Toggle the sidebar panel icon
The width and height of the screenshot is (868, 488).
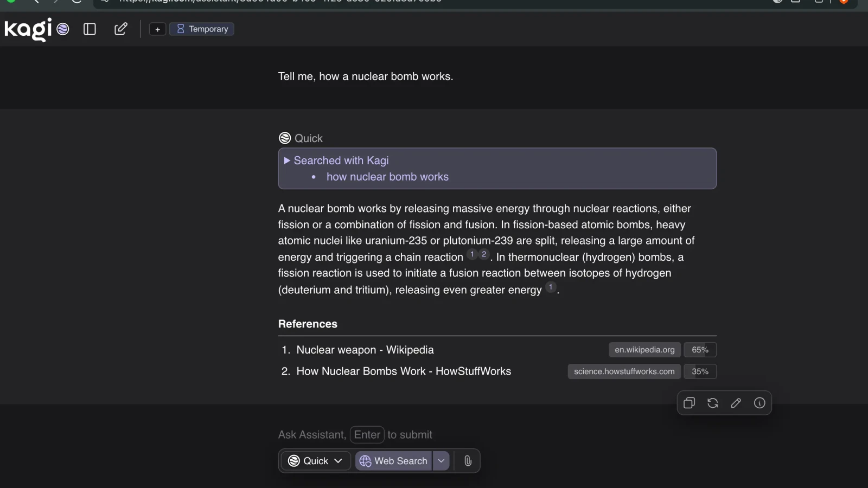click(x=90, y=29)
